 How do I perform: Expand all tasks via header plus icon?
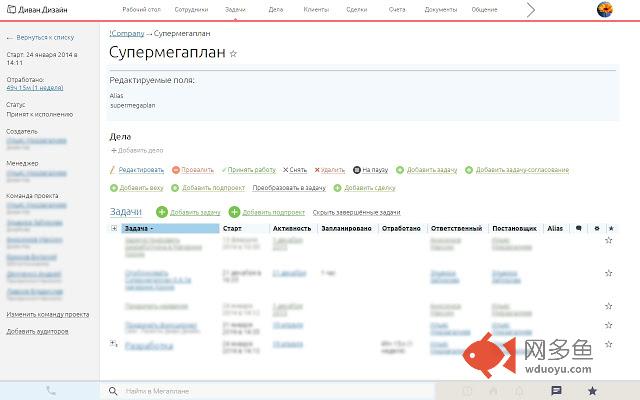click(x=114, y=228)
